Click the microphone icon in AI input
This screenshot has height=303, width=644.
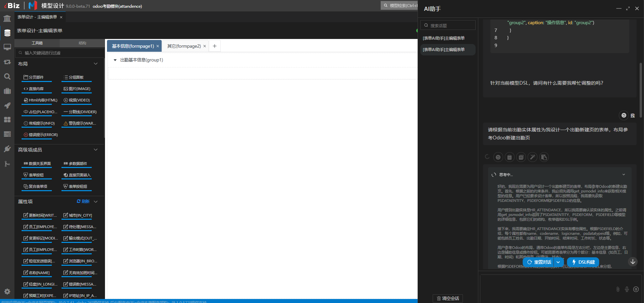(x=627, y=289)
